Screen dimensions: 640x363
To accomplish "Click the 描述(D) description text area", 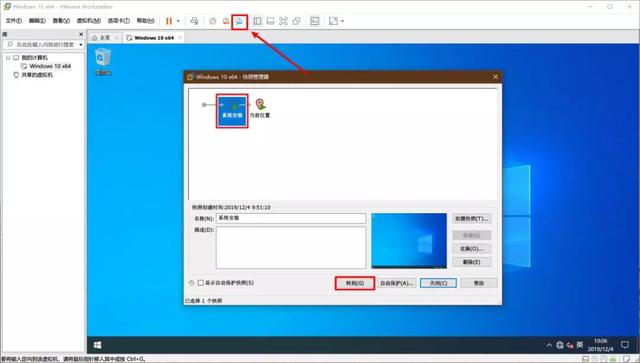I will 291,247.
